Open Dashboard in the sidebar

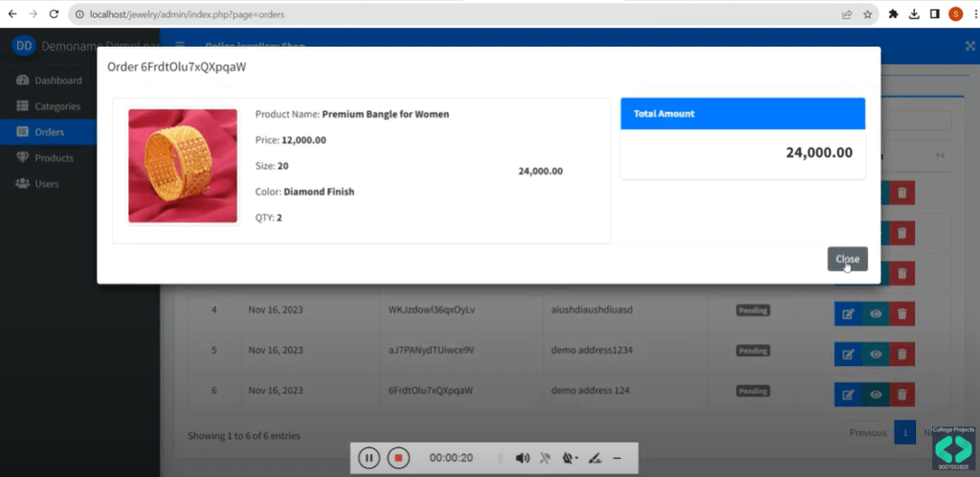point(49,80)
